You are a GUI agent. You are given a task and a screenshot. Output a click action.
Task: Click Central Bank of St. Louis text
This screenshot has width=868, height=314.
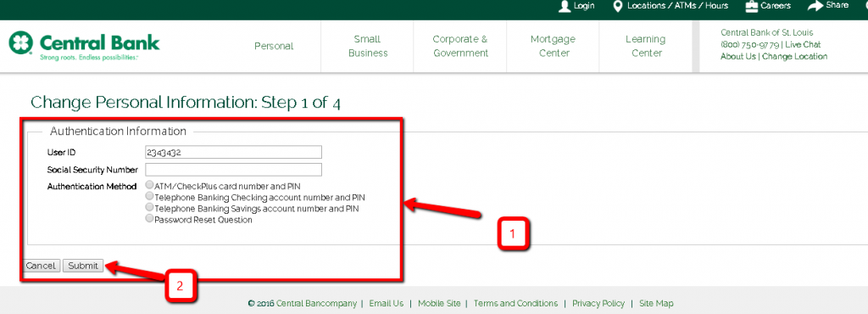[766, 33]
